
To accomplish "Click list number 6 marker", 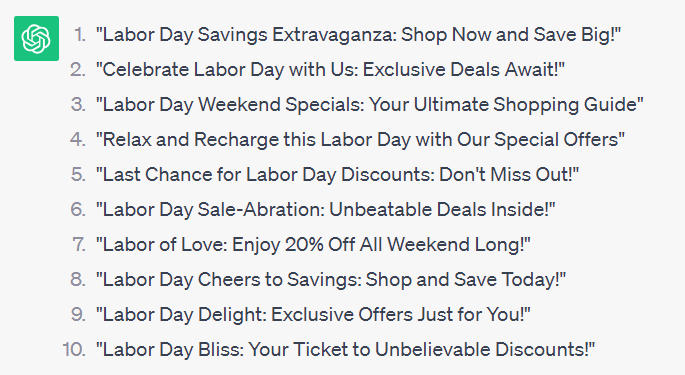I will click(78, 210).
